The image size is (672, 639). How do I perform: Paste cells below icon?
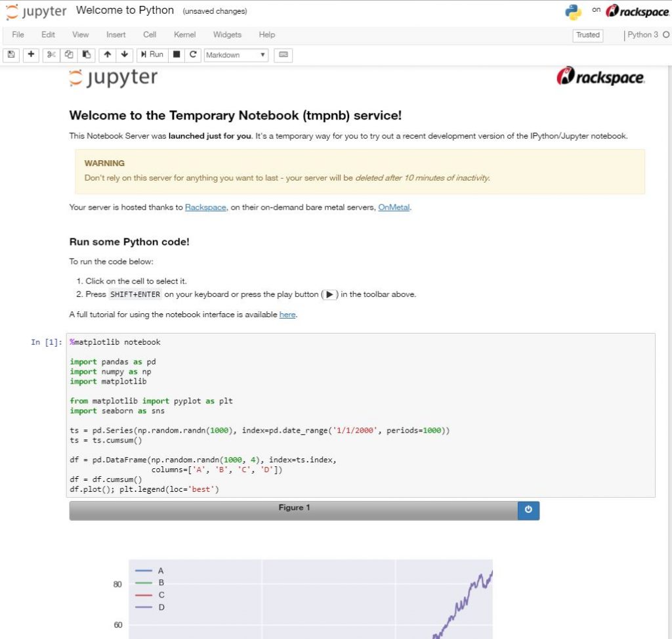[87, 55]
